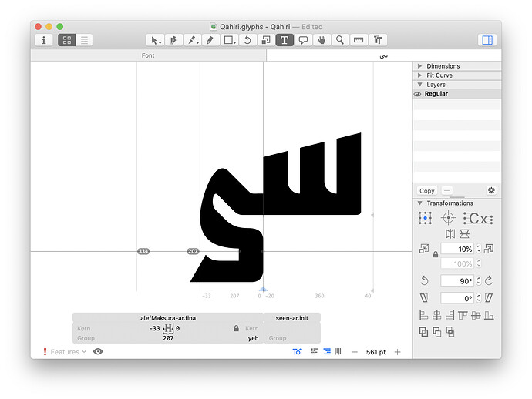This screenshot has height=399, width=532.
Task: Toggle visibility of Regular layer
Action: click(418, 94)
